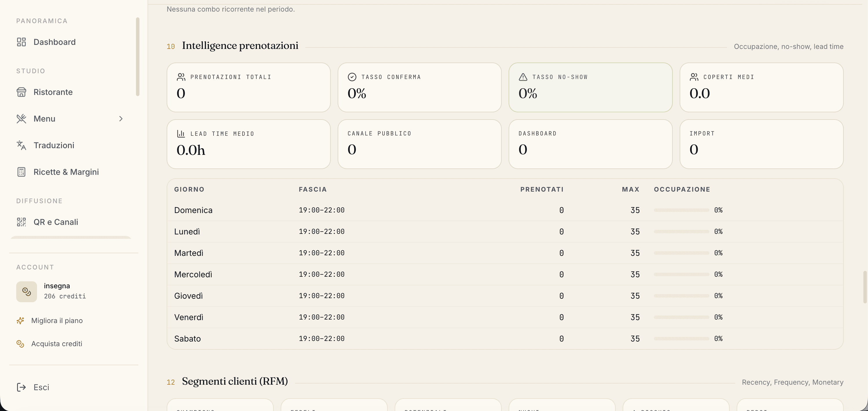Click the insegna account name
Viewport: 868px width, 411px height.
57,286
